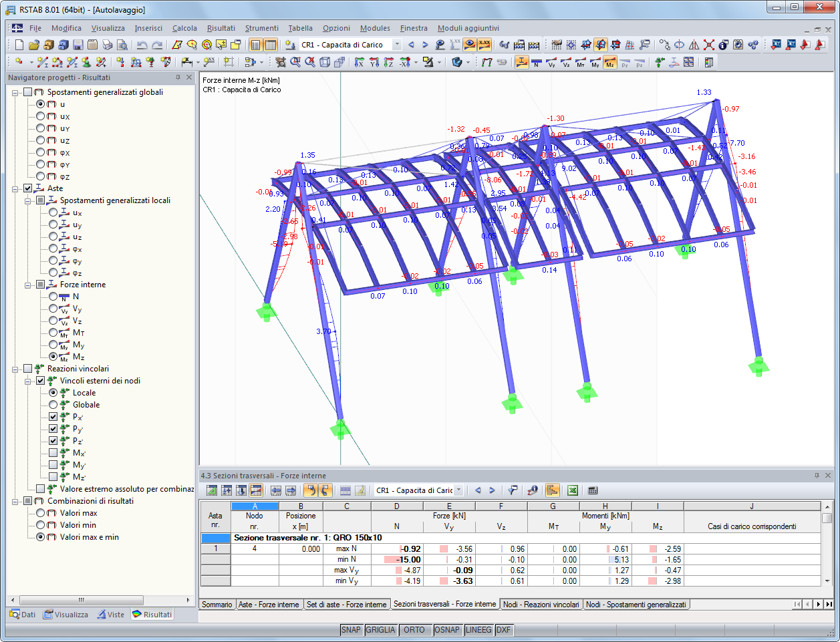The height and width of the screenshot is (642, 840).
Task: Click the table vertical scrollbar down arrow
Action: click(x=827, y=582)
